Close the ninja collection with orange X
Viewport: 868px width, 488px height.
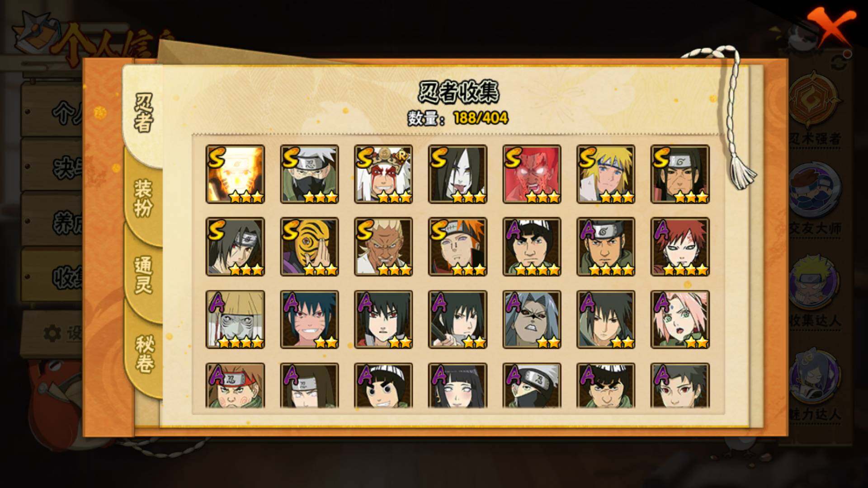pos(832,26)
